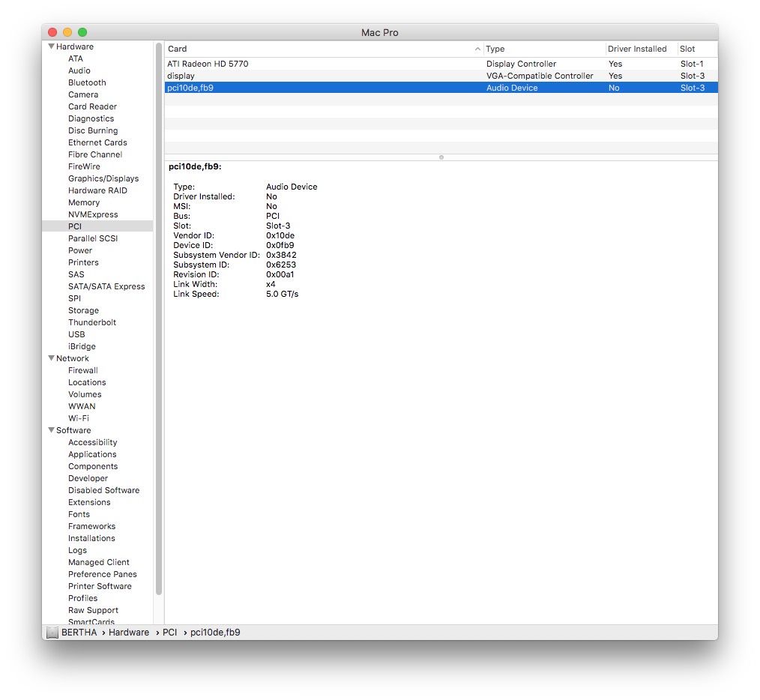760x700 pixels.
Task: Open Graphics/Displays section
Action: pyautogui.click(x=103, y=178)
